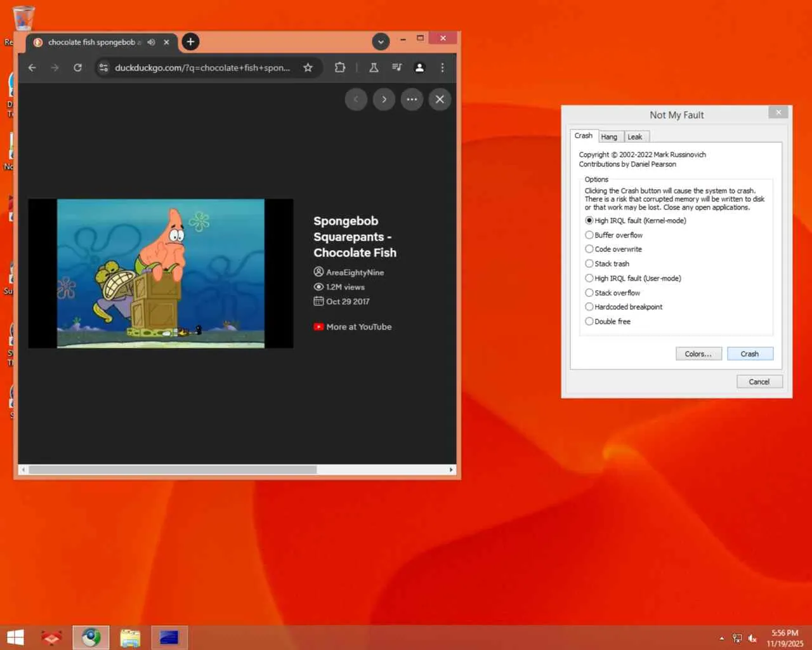Open File Explorer from the taskbar
This screenshot has height=650, width=812.
pyautogui.click(x=130, y=637)
